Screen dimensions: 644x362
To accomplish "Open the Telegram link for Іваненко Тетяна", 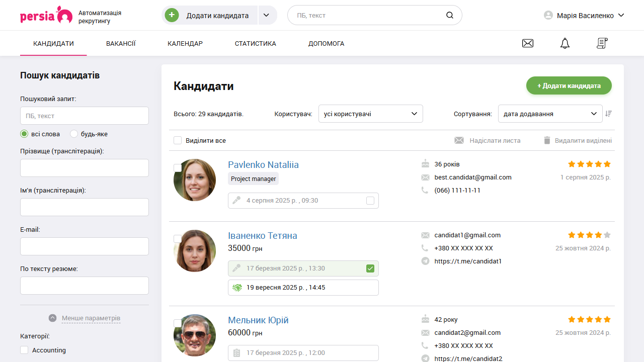I will (468, 261).
